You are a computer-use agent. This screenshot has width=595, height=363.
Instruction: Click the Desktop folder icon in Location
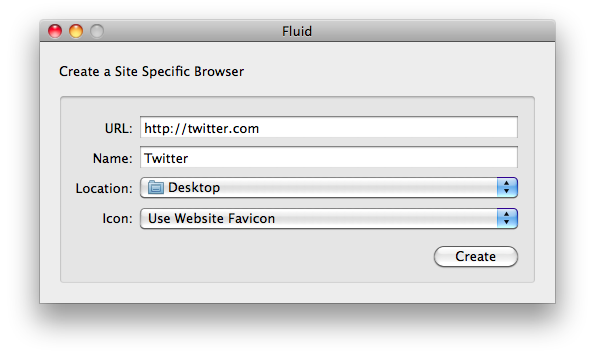156,187
